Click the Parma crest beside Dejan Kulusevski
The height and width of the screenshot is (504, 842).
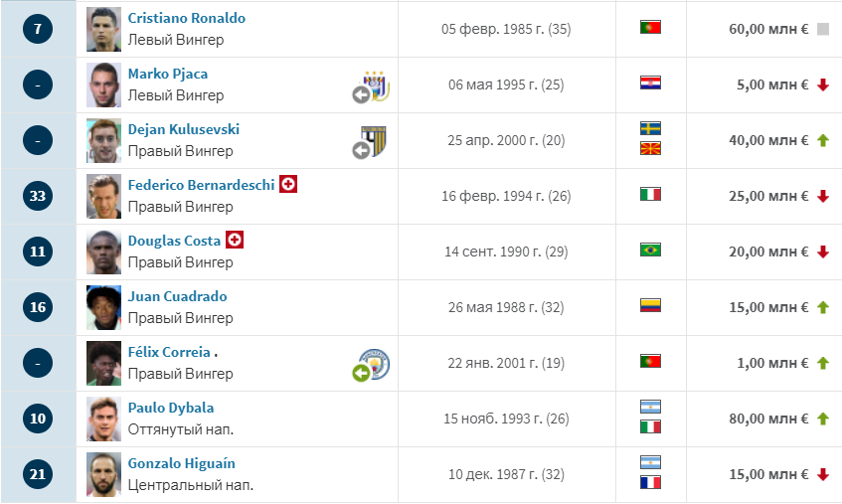[373, 141]
